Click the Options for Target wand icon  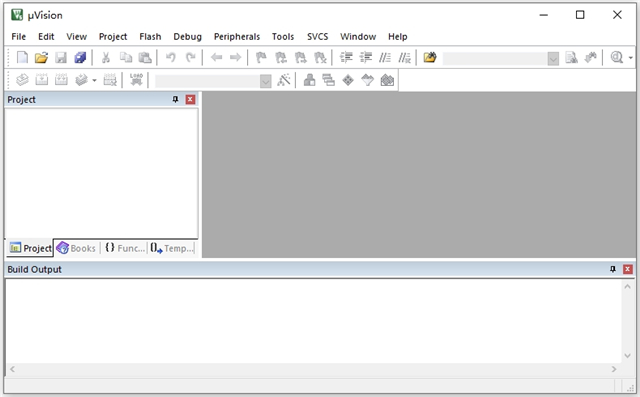point(284,80)
